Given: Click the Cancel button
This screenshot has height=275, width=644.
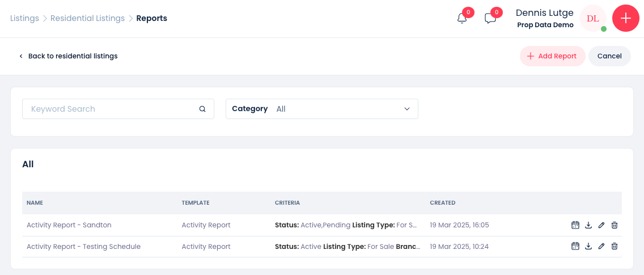Looking at the screenshot, I should tap(609, 56).
